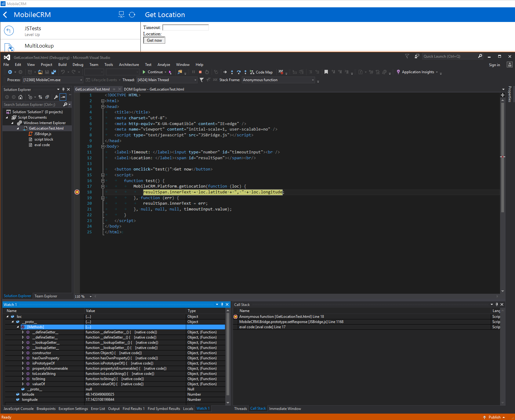Click the Solution Explorer Home icon

click(x=20, y=97)
